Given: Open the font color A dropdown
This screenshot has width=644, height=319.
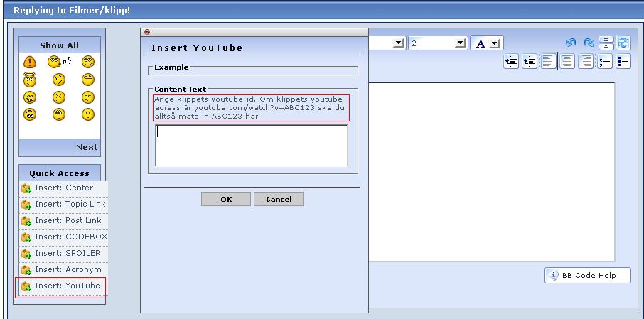Looking at the screenshot, I should 487,43.
